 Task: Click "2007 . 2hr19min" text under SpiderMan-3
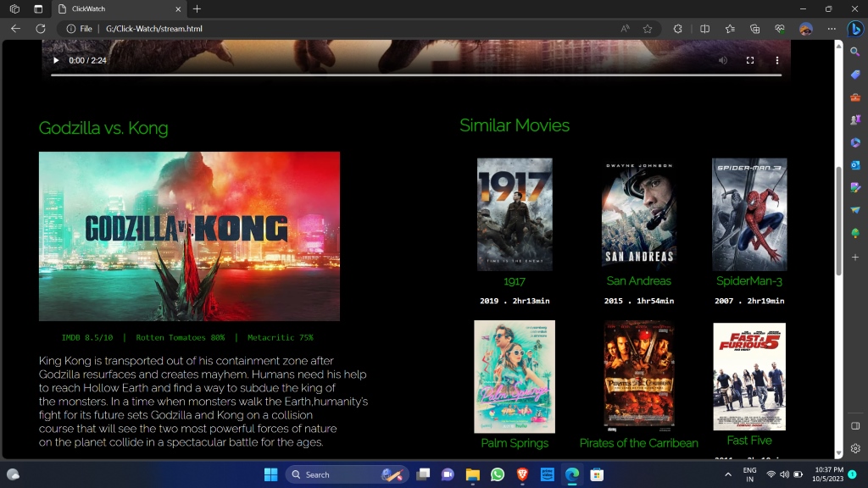pos(749,301)
